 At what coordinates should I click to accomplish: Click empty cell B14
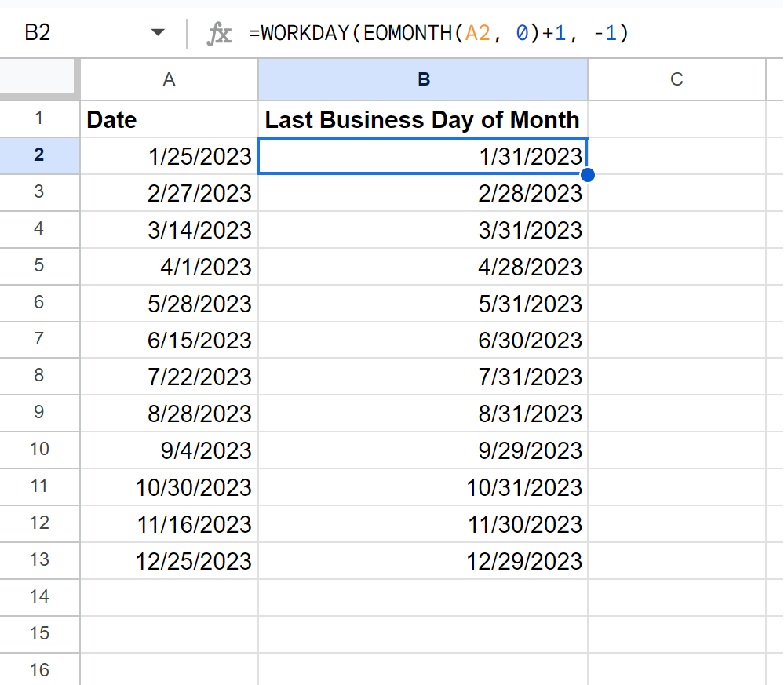click(x=423, y=597)
